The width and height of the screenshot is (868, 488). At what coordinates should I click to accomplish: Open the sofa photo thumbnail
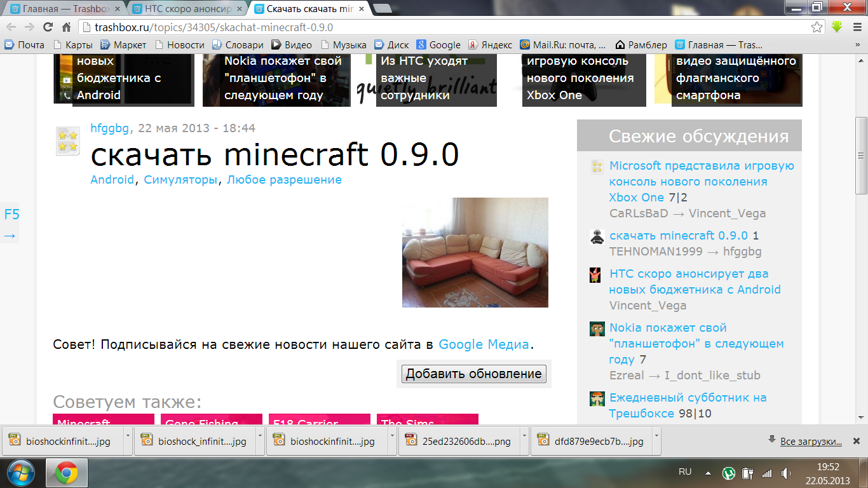click(475, 252)
